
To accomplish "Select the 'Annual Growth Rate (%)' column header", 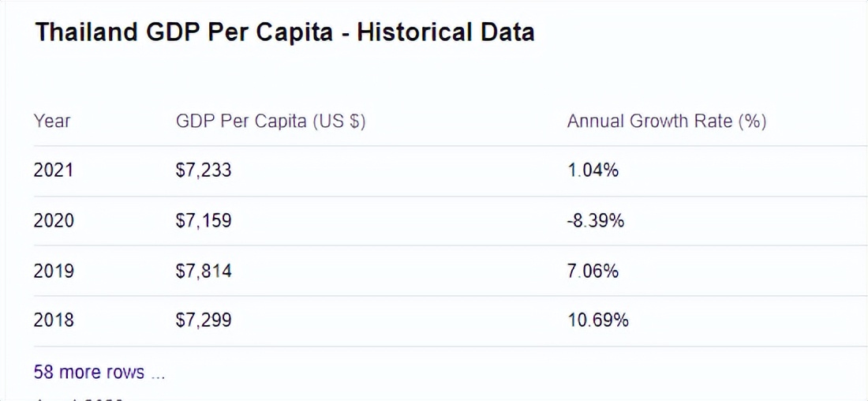I will (667, 122).
